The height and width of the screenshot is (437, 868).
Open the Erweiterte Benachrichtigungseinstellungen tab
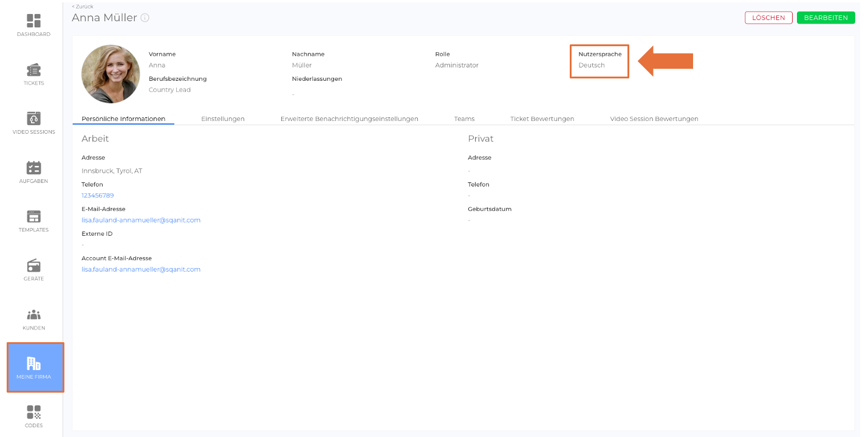349,119
